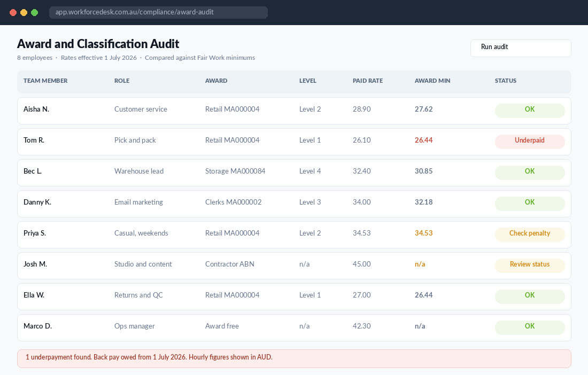Click the Customer service role cell
Image resolution: width=588 pixels, height=375 pixels.
tap(141, 110)
